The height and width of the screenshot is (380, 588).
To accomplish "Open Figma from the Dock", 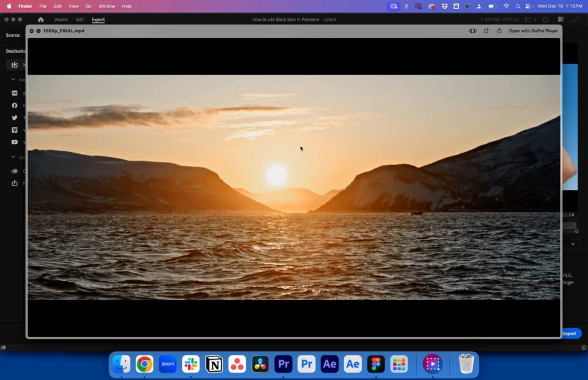I will pos(376,364).
